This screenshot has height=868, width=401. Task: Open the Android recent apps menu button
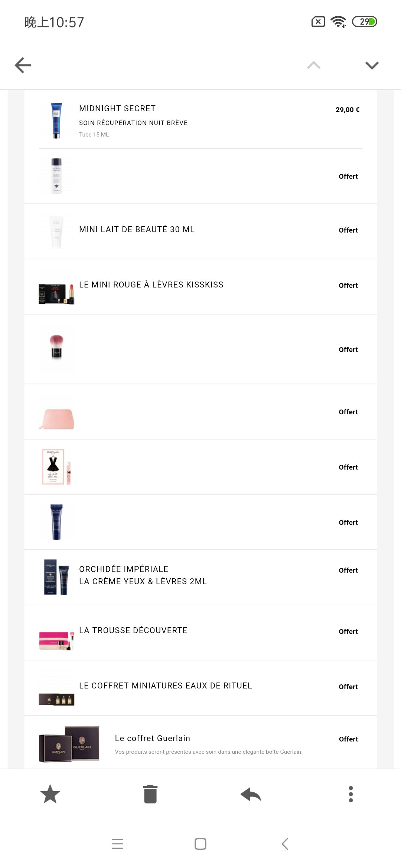click(118, 844)
